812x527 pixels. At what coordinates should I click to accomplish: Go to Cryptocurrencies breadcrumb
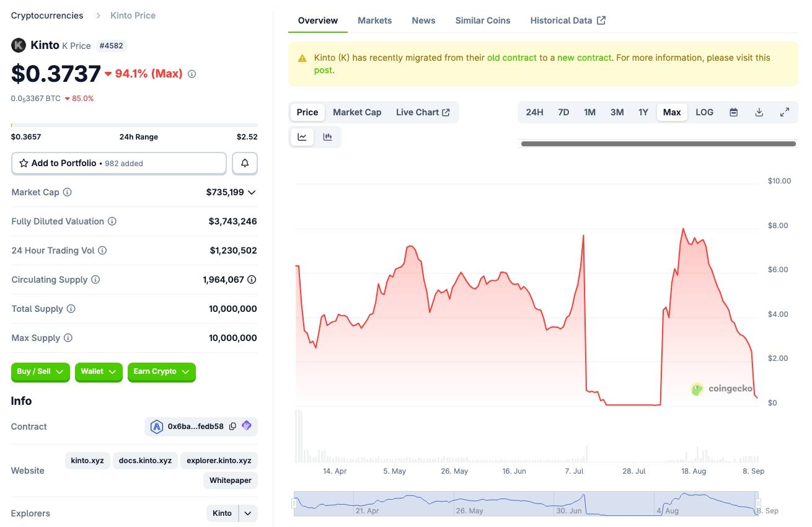click(47, 15)
